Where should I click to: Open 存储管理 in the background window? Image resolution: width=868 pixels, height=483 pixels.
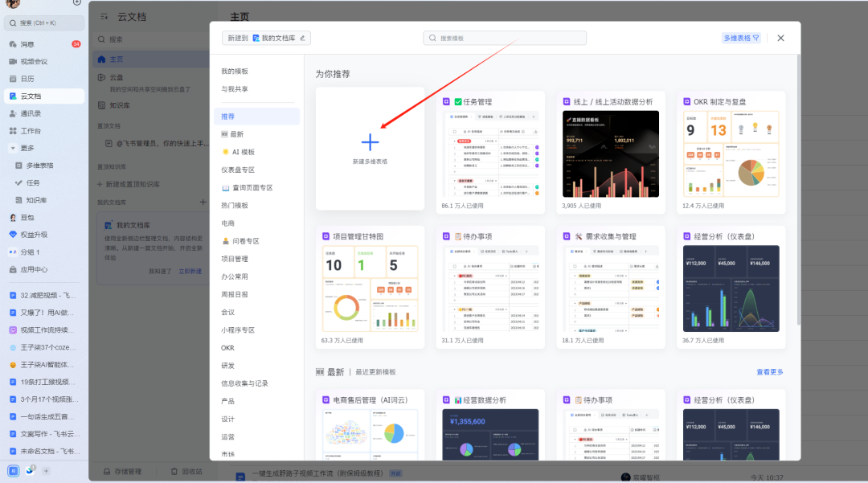[122, 472]
